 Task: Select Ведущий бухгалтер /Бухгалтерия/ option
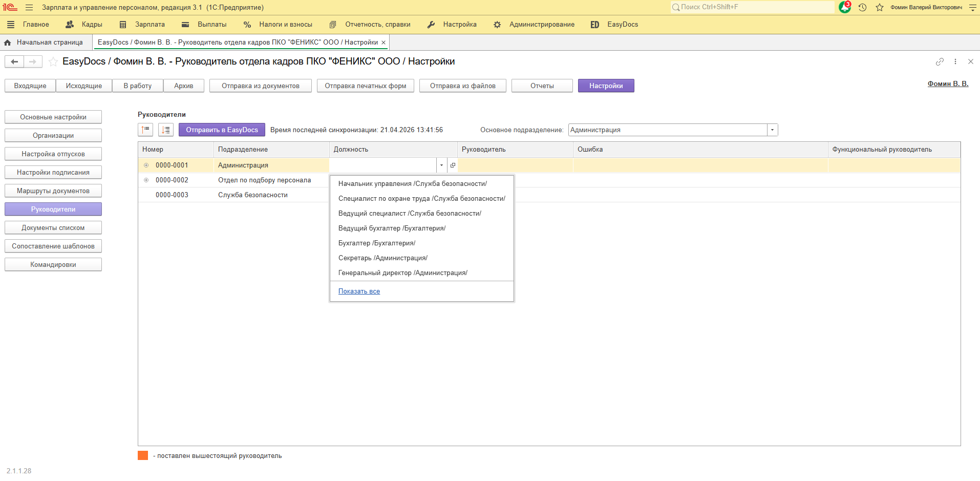click(x=422, y=228)
